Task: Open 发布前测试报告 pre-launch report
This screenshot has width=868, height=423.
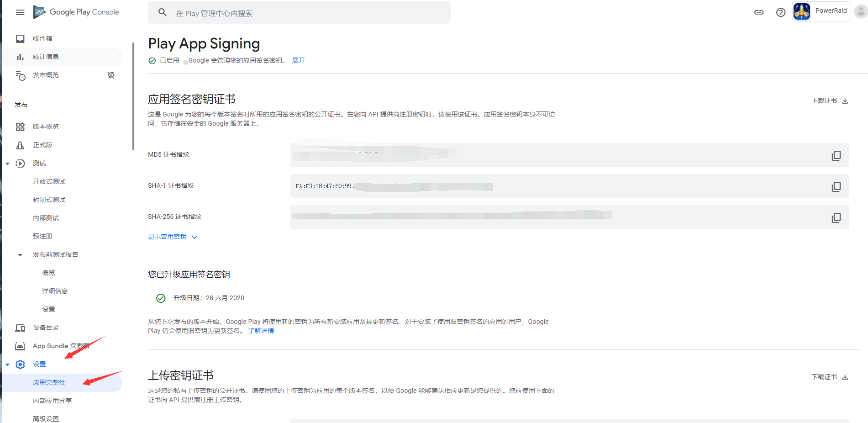Action: 55,254
